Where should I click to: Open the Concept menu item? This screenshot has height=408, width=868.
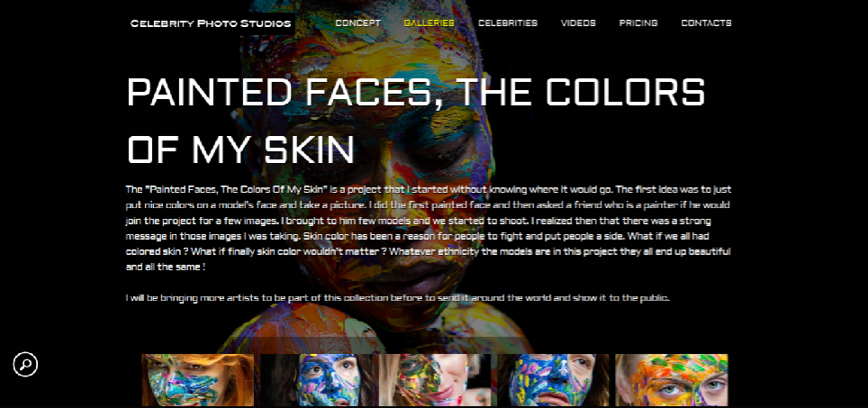[357, 23]
